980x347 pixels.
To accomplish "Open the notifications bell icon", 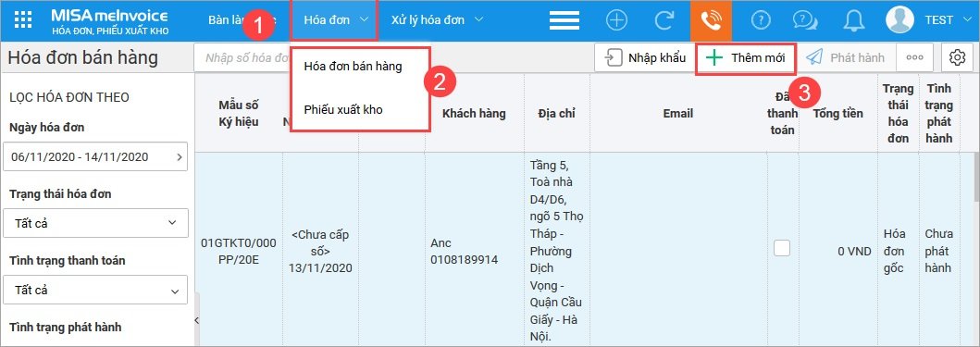I will (853, 20).
